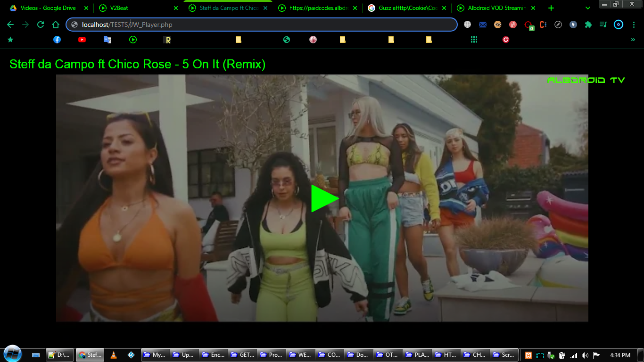Click the bookmarks star icon
Image resolution: width=644 pixels, height=362 pixels.
pos(10,40)
